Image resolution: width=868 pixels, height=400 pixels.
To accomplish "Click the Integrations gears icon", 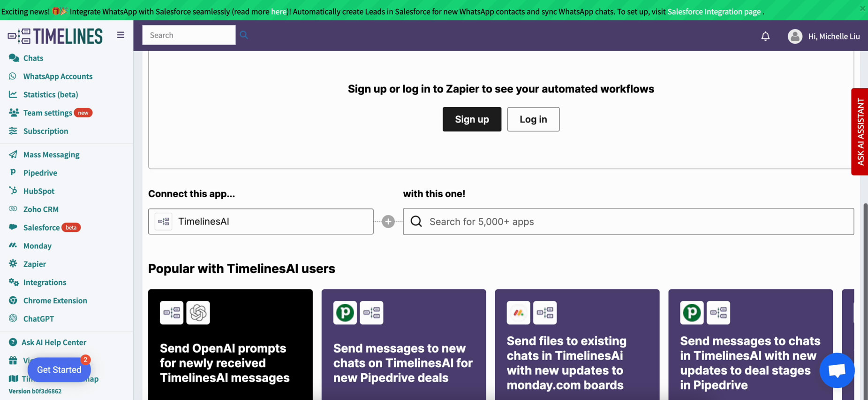I will (14, 282).
